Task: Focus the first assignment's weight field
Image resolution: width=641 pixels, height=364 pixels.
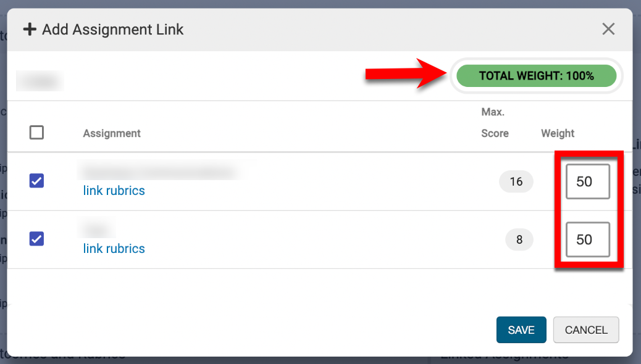Action: point(588,181)
